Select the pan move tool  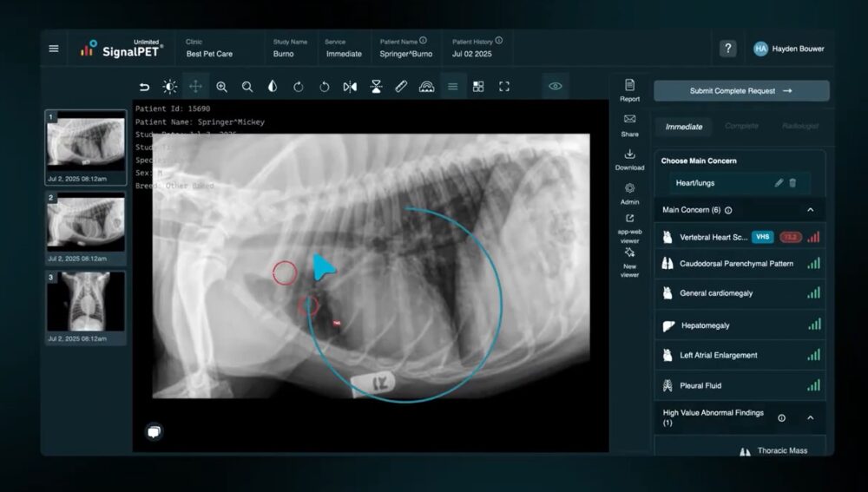pos(195,86)
